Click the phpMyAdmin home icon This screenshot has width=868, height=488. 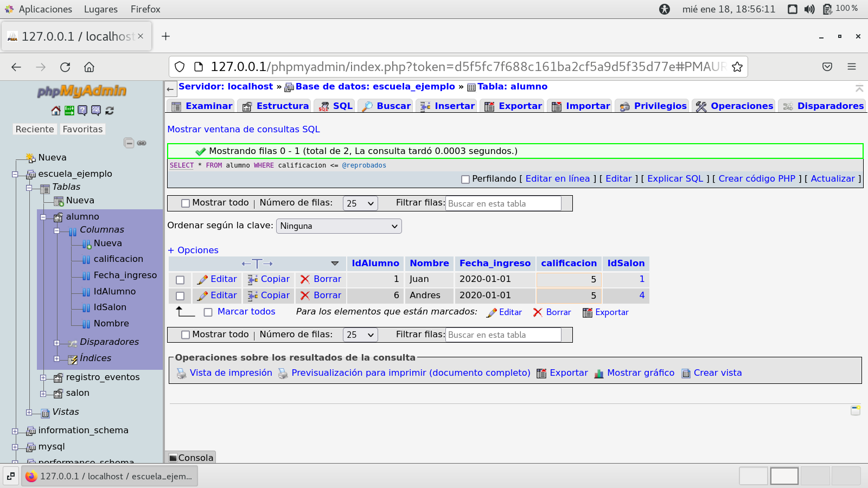(x=56, y=111)
